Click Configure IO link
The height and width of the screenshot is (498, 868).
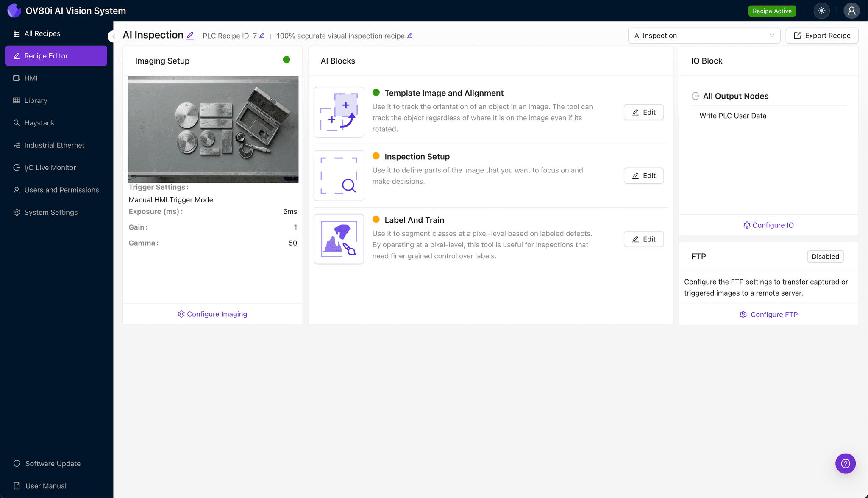coord(768,225)
